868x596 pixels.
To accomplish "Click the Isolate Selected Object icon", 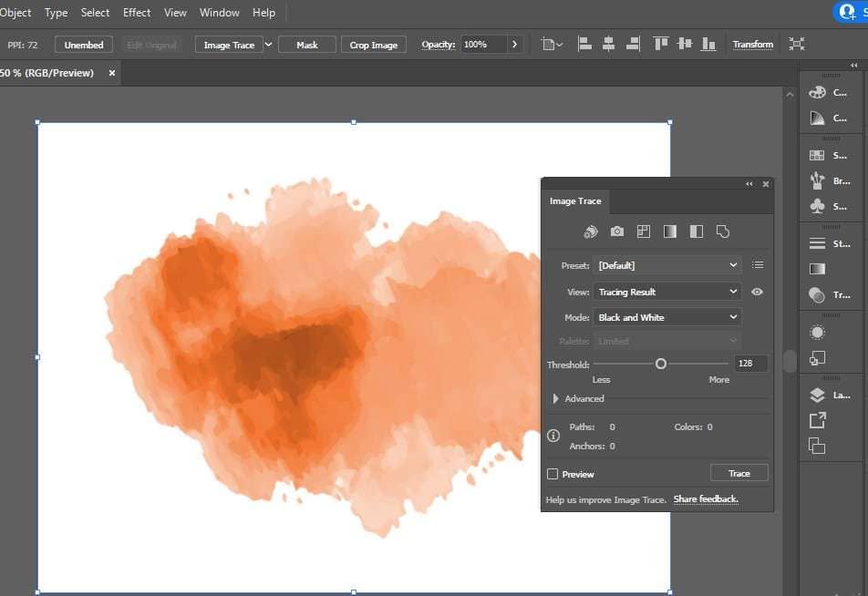I will (797, 45).
